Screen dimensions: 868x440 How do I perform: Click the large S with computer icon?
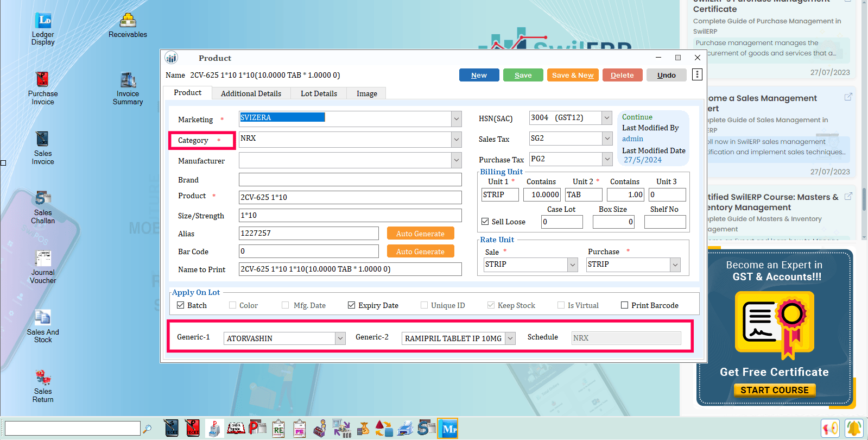tap(427, 428)
